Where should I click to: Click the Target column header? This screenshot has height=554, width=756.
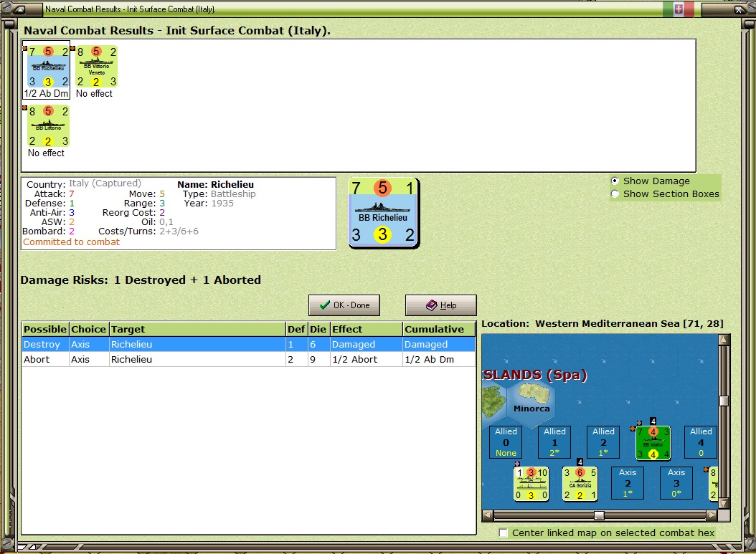[x=197, y=329]
